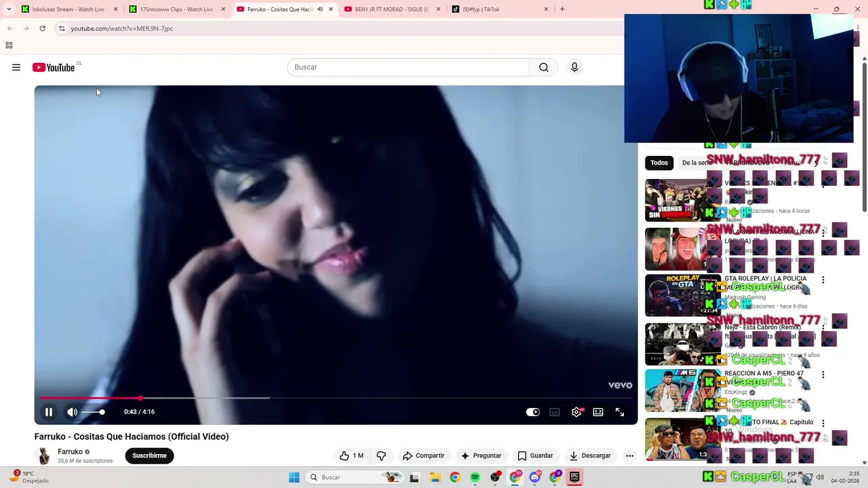
Task: Go back with the browser back arrow
Action: [x=9, y=28]
